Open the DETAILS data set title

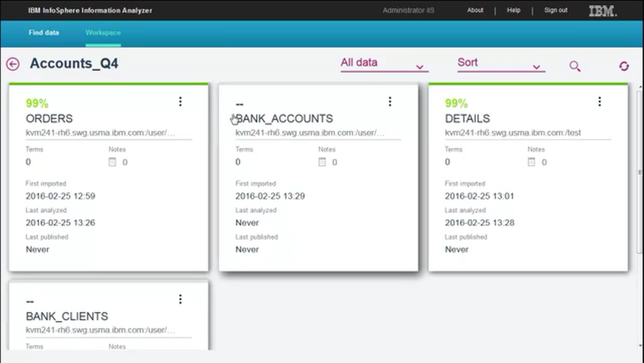[x=468, y=119]
